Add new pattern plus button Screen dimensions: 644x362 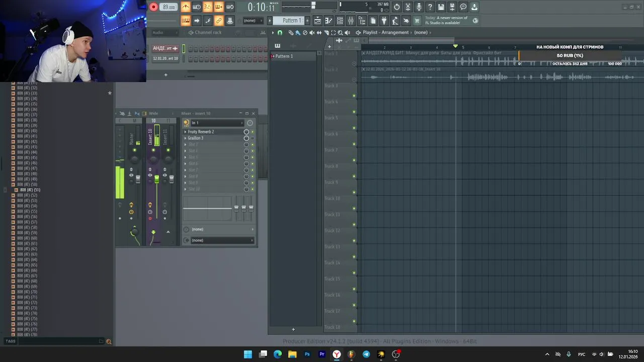pyautogui.click(x=307, y=21)
